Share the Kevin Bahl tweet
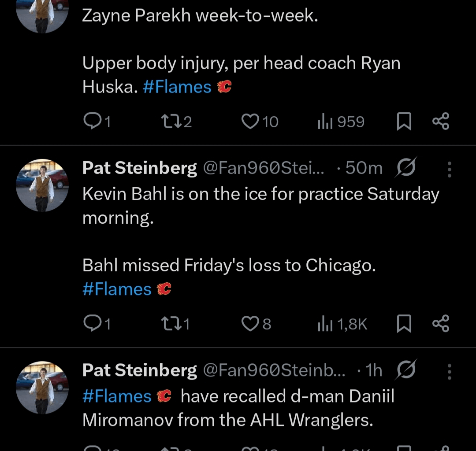This screenshot has width=476, height=451. click(441, 324)
